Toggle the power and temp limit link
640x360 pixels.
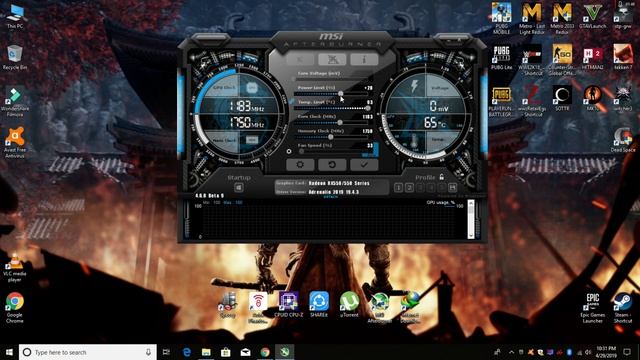(x=291, y=101)
